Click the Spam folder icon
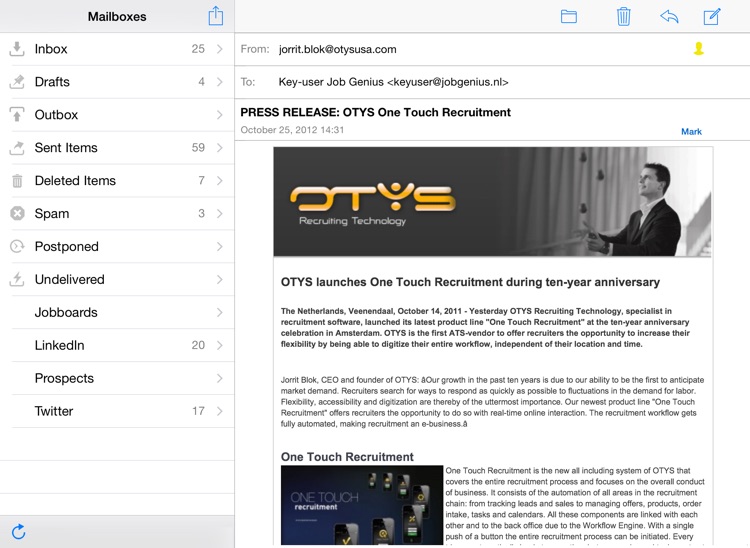The width and height of the screenshot is (750, 548). 17,213
